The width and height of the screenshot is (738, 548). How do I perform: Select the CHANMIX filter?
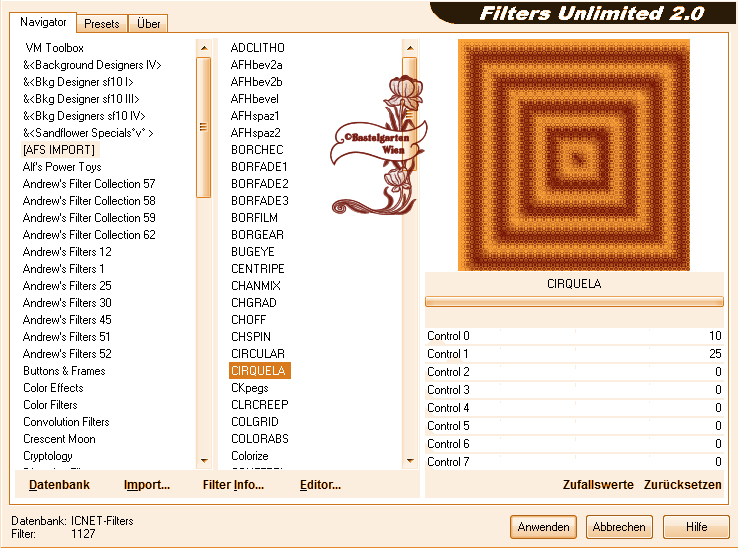(x=256, y=286)
